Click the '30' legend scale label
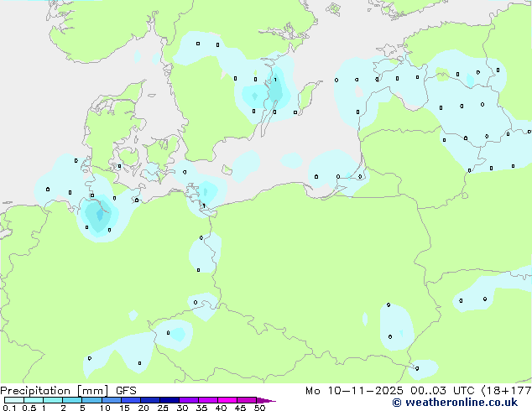 [182, 408]
